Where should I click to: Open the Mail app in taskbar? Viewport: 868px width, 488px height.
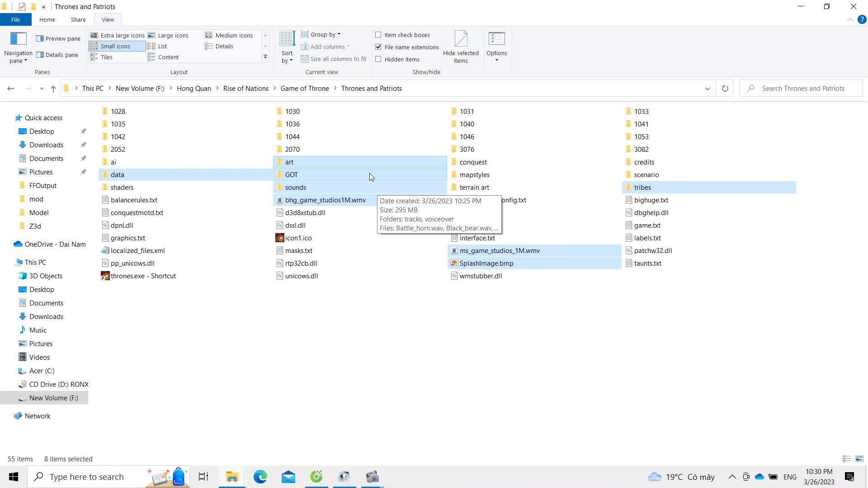tap(288, 477)
